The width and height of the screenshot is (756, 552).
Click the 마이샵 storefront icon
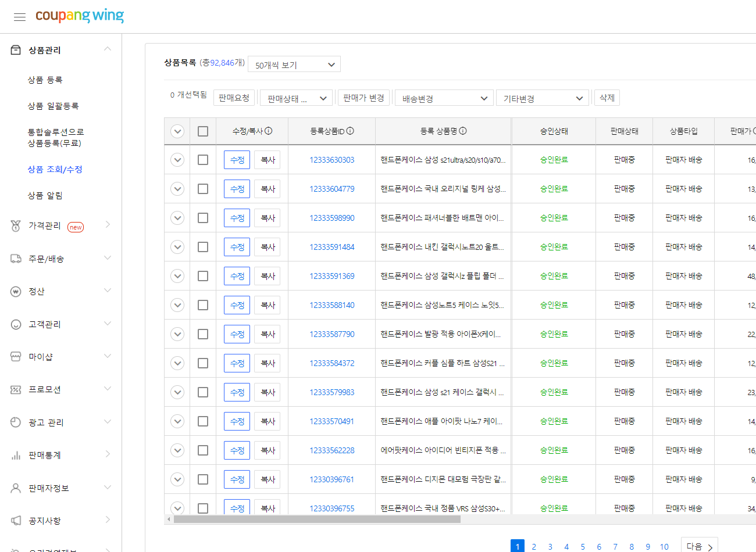tap(16, 357)
